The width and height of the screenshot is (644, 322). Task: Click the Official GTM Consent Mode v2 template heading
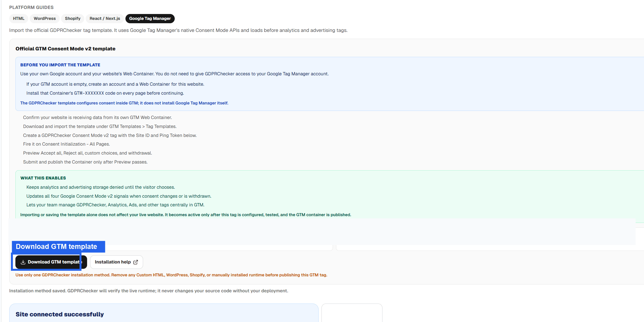coord(66,49)
